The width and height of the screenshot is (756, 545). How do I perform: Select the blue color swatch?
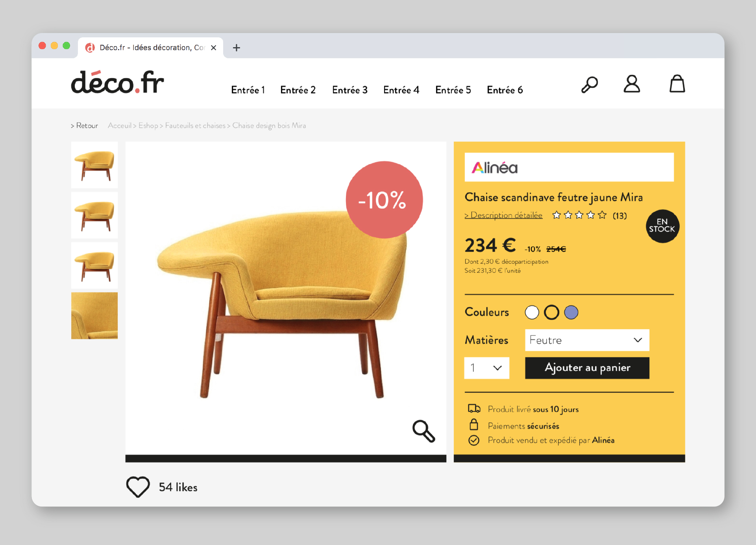coord(571,312)
